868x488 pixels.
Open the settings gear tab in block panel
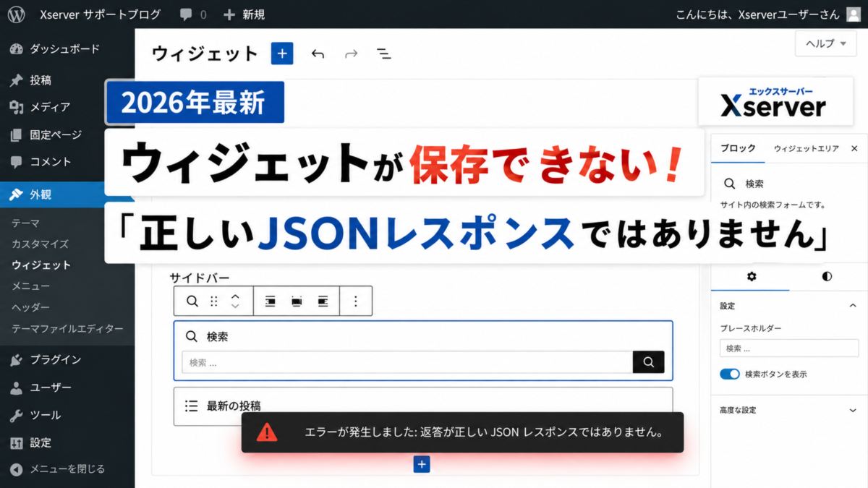click(752, 276)
